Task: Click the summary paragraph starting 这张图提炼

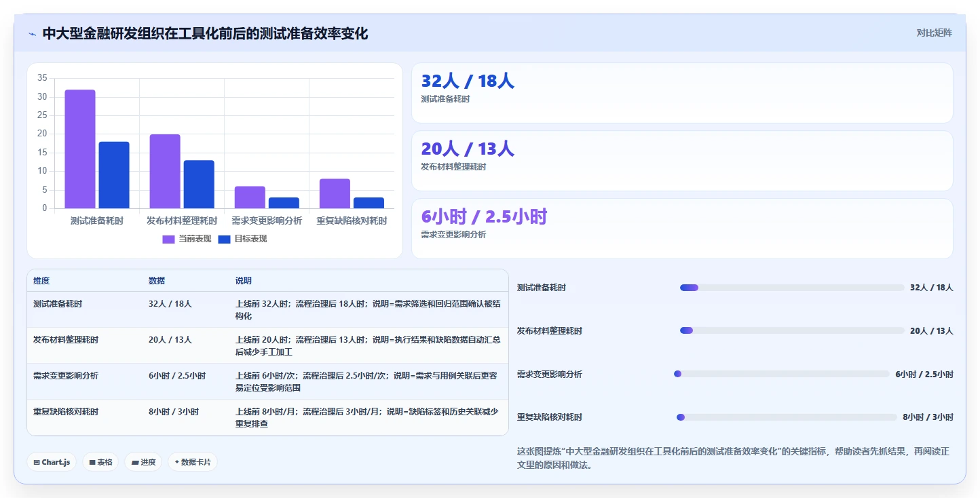Action: coord(735,458)
